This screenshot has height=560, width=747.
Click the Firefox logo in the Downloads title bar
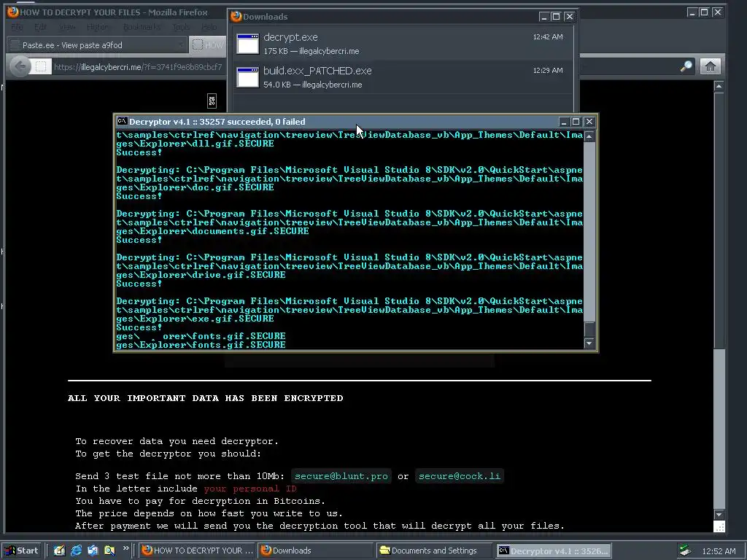click(236, 17)
